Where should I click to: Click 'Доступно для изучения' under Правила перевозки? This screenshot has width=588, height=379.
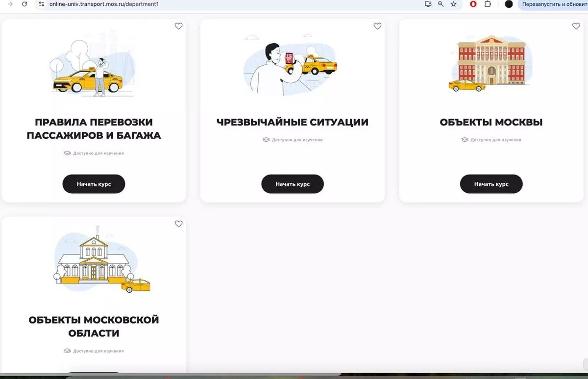(x=98, y=153)
